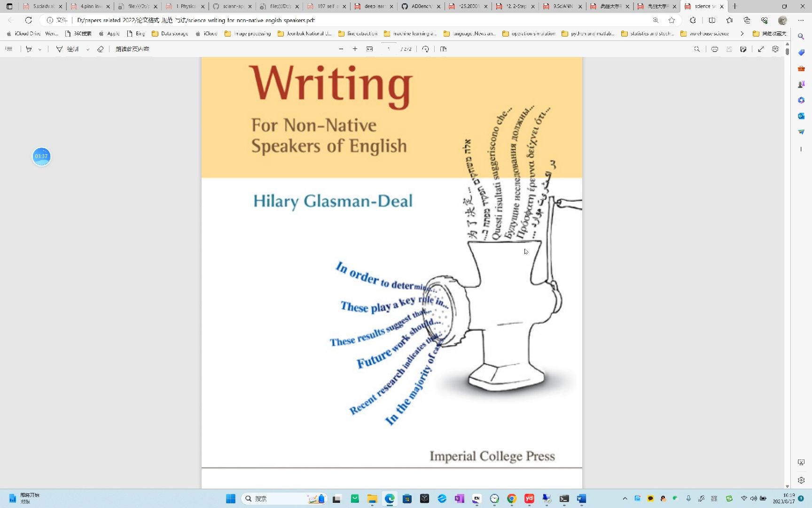812x508 pixels.
Task: Show hidden system tray icons
Action: 625,499
